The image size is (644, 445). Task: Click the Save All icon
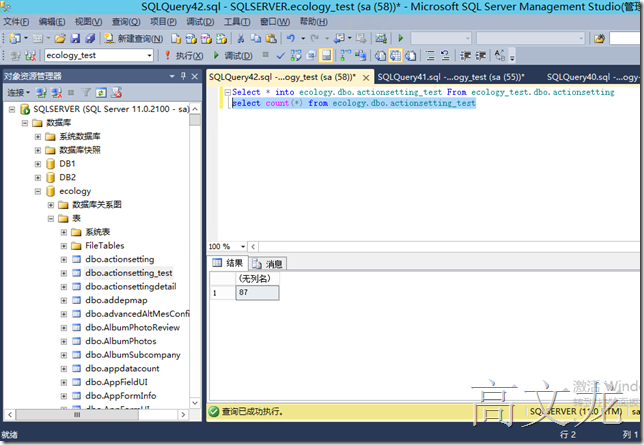point(90,39)
